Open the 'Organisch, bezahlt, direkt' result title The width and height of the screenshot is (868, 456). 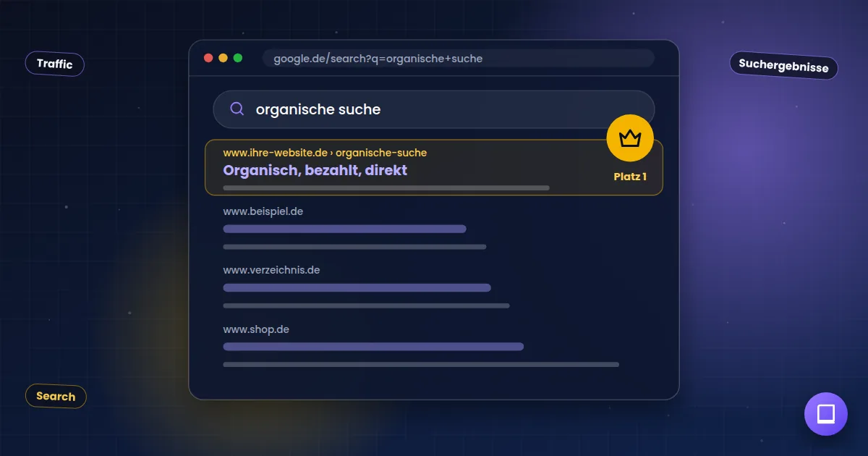(x=315, y=170)
